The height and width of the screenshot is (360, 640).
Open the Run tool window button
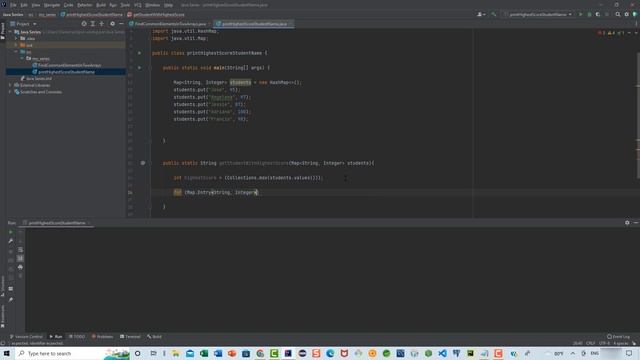[56, 337]
